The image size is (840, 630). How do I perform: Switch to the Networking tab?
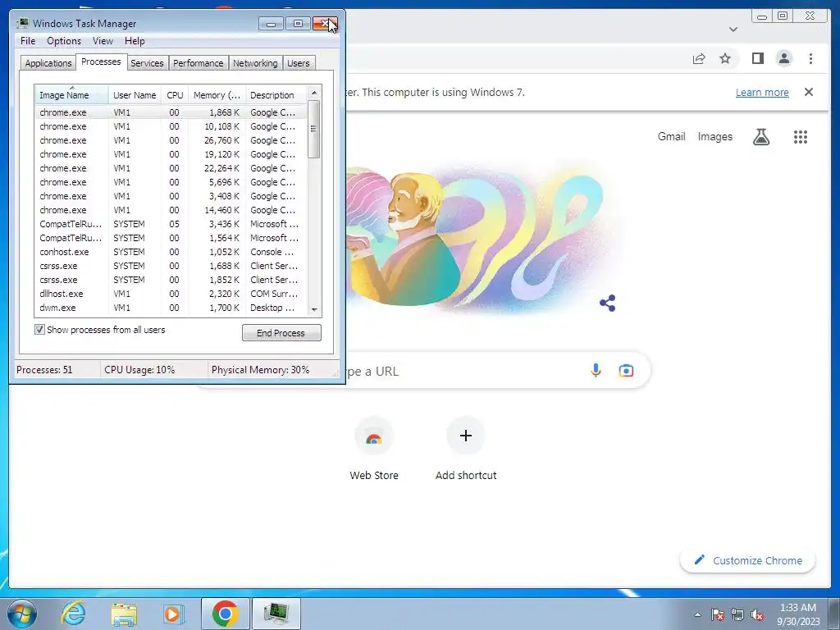tap(255, 63)
